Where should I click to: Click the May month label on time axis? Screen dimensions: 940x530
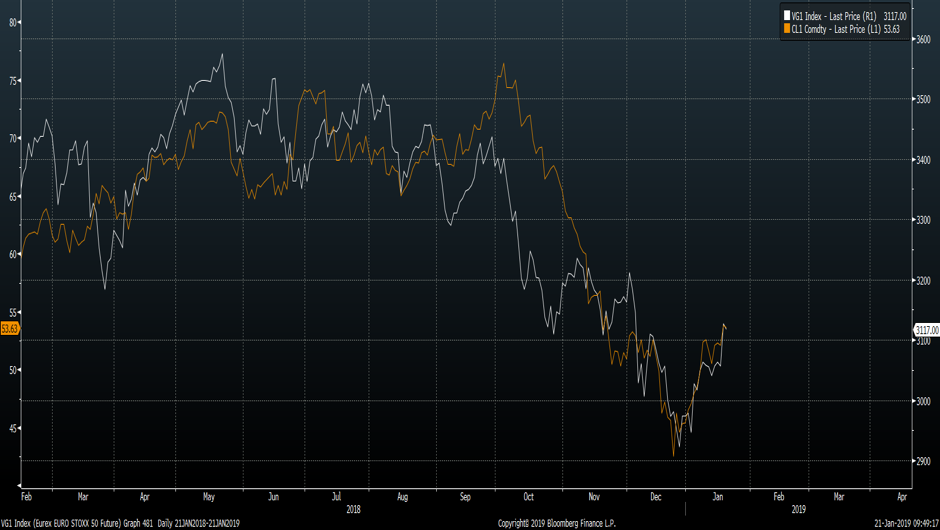(x=209, y=497)
